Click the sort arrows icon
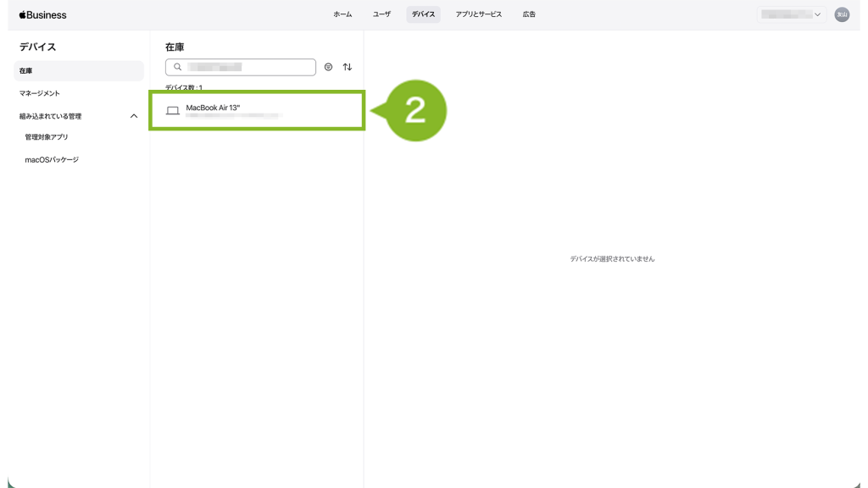The image size is (868, 488). coord(348,67)
